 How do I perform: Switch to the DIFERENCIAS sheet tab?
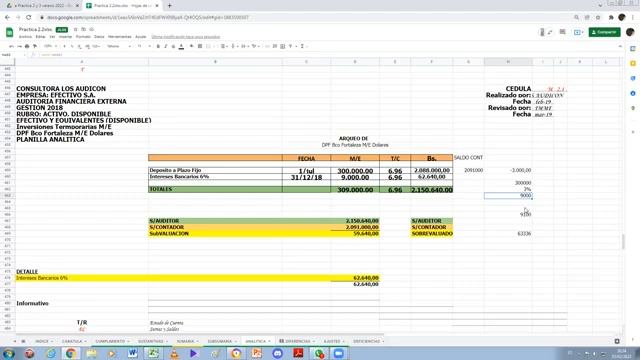pyautogui.click(x=297, y=341)
